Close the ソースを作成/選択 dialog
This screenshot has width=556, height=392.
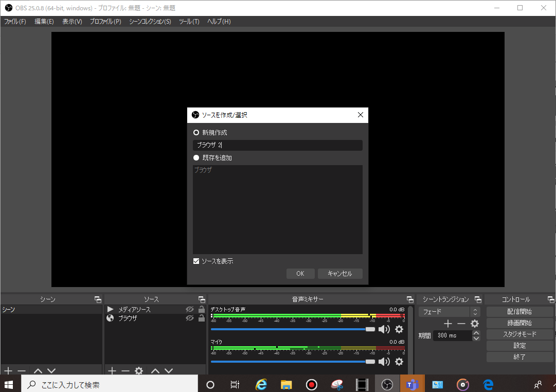(x=360, y=115)
